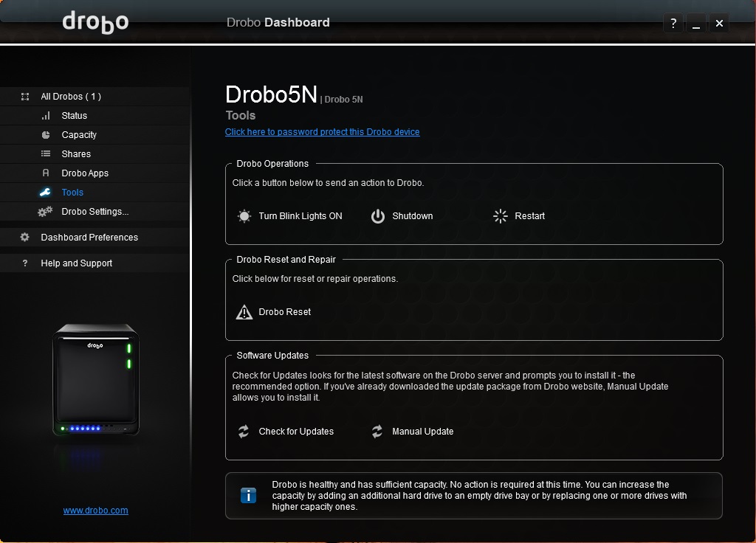Close the Drobo Dashboard window
This screenshot has width=756, height=543.
coord(719,23)
